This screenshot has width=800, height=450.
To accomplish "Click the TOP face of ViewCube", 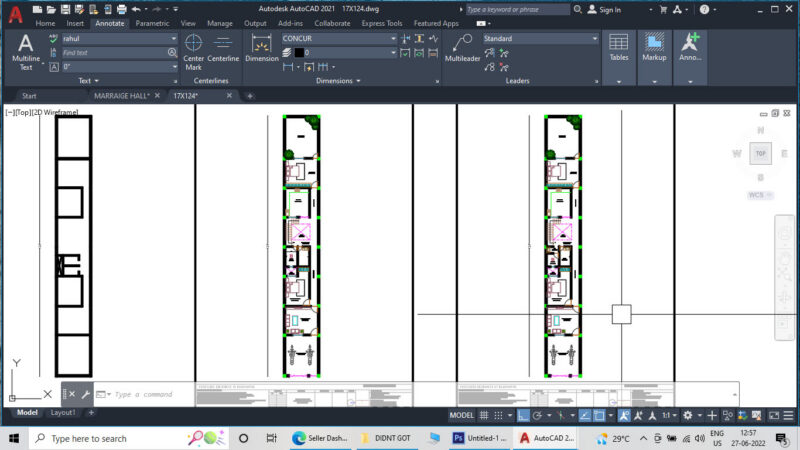I will coord(760,153).
